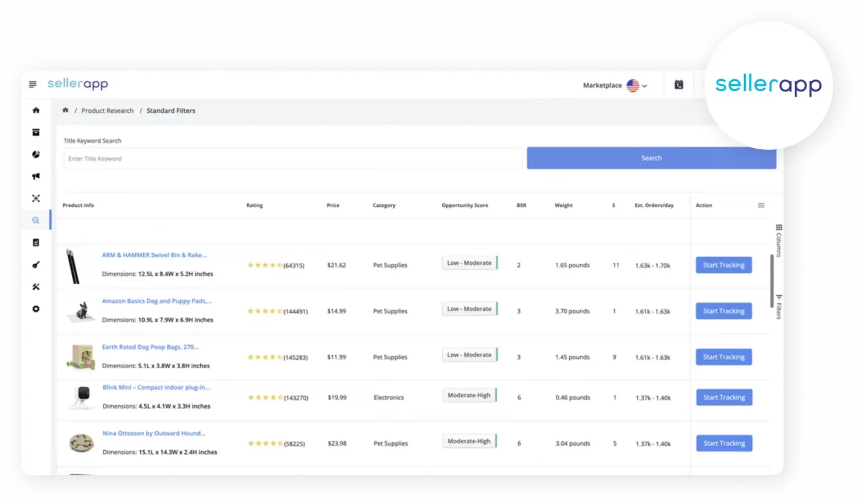The height and width of the screenshot is (504, 862).
Task: Expand the Marketplace dropdown arrow
Action: [645, 86]
